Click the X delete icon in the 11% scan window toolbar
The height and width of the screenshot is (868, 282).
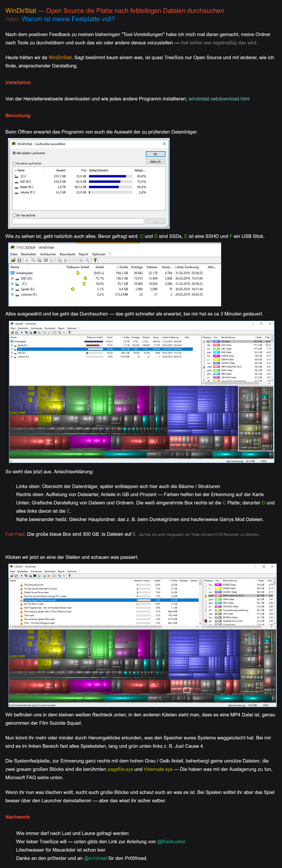click(x=65, y=260)
